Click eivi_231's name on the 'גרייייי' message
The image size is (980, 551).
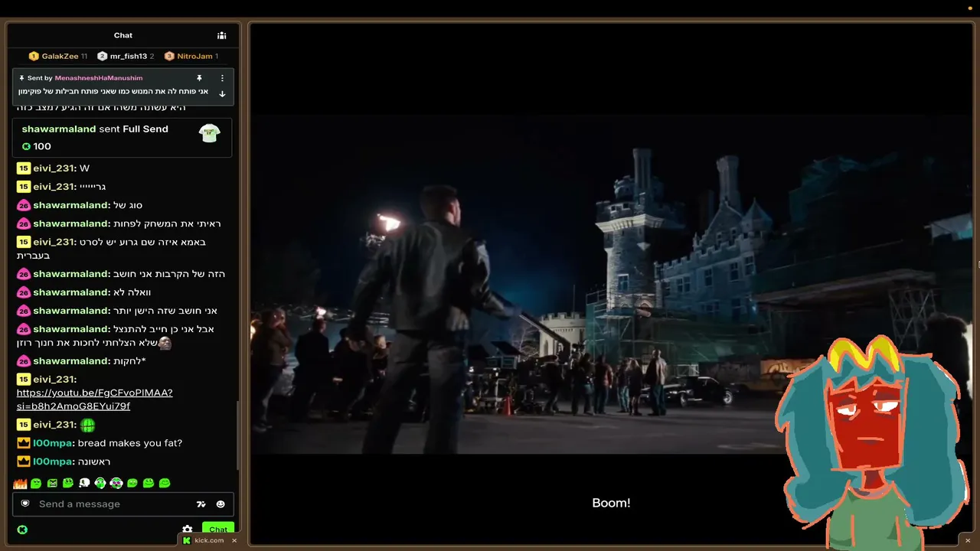54,187
